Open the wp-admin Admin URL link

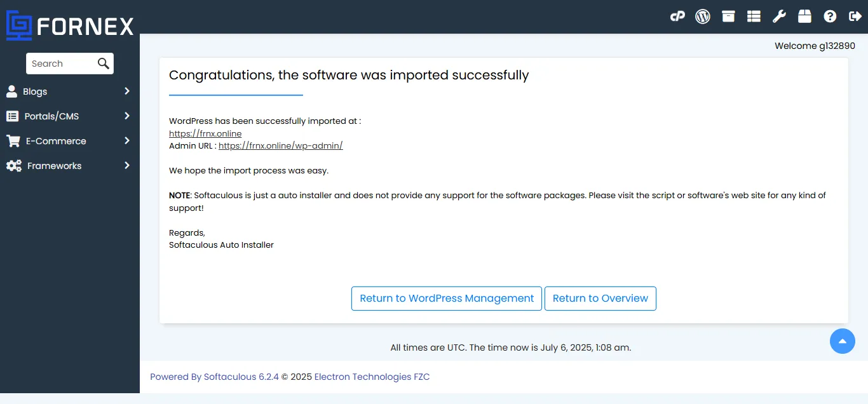[281, 145]
